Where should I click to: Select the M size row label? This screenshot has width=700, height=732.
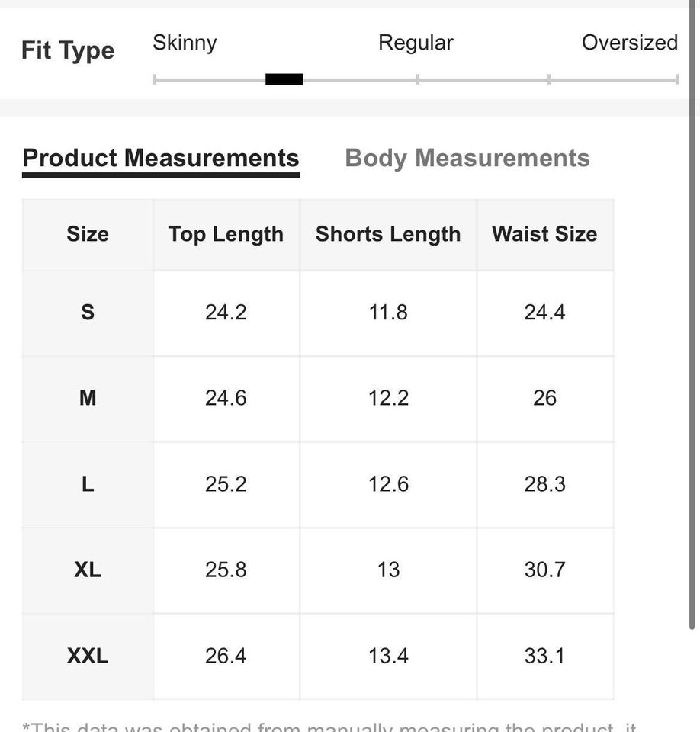tap(88, 398)
